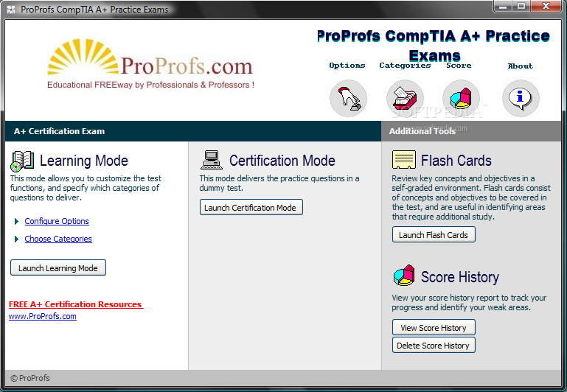Image resolution: width=567 pixels, height=392 pixels.
Task: Open About via the info bubble icon
Action: pos(521,98)
